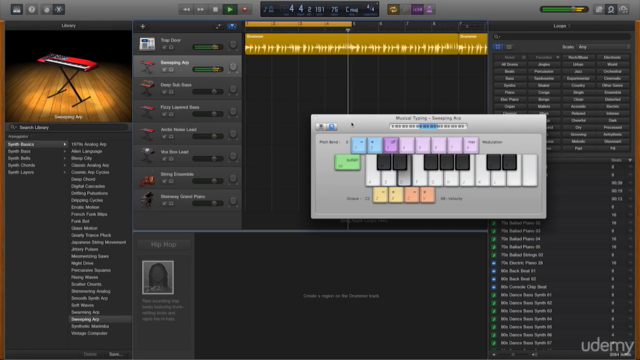Image resolution: width=640 pixels, height=360 pixels.
Task: Click the Stop transport button
Action: point(215,9)
